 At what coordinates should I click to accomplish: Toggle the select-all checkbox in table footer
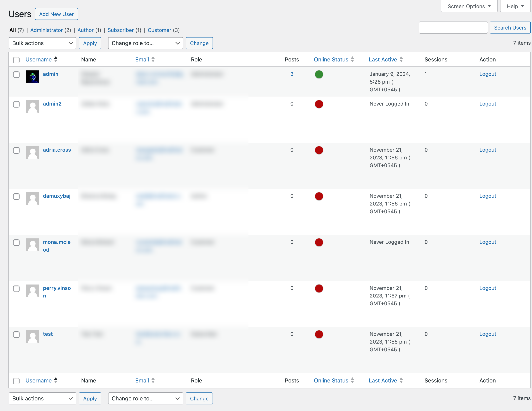[16, 381]
